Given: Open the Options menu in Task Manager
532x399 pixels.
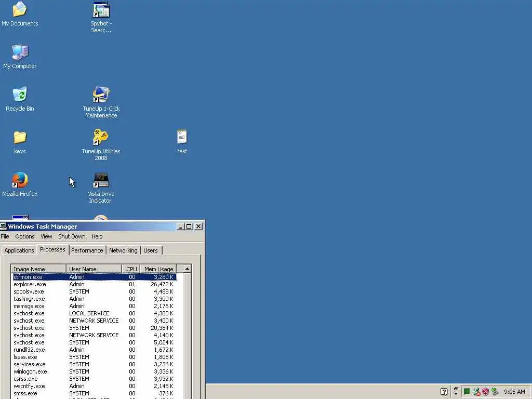Looking at the screenshot, I should click(25, 236).
